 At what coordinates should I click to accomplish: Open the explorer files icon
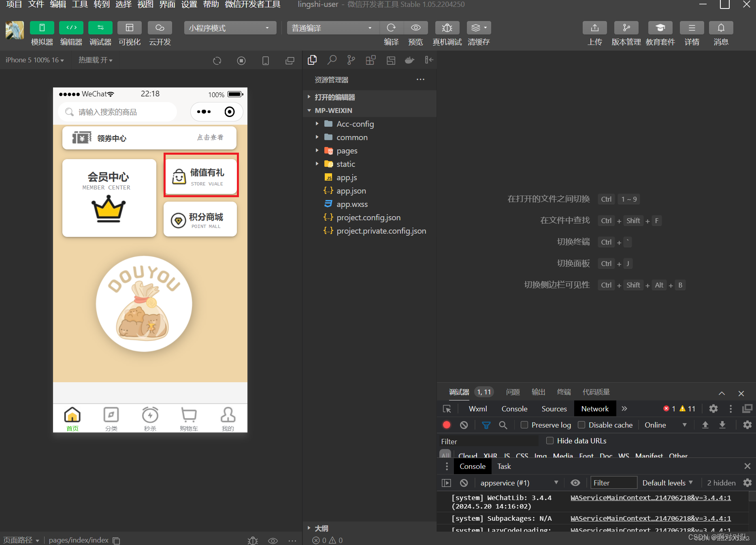[312, 60]
